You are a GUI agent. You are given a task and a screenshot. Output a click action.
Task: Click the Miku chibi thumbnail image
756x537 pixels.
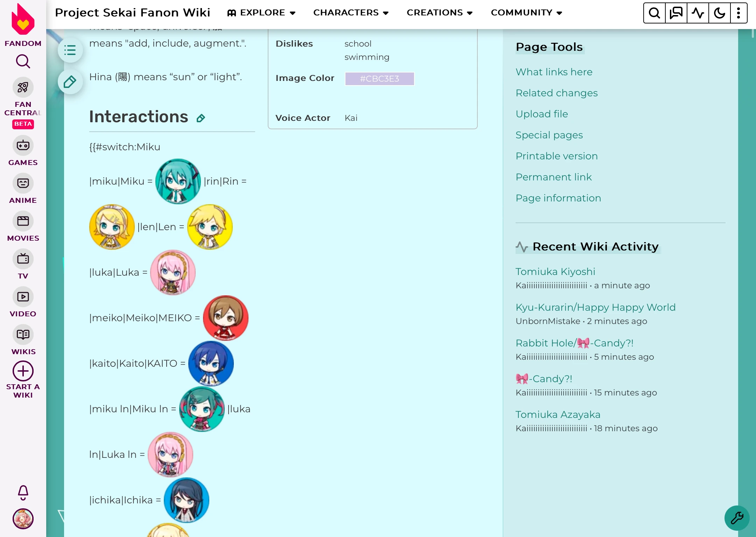pyautogui.click(x=178, y=181)
